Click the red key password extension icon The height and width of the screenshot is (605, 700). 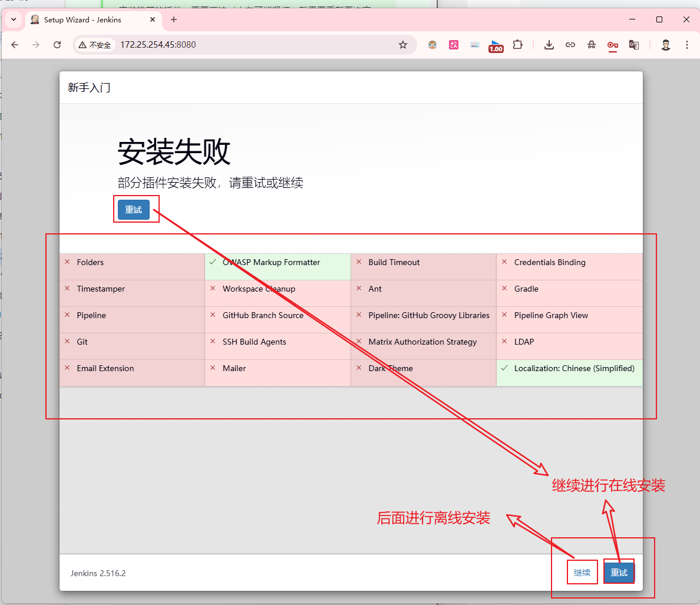pos(613,45)
